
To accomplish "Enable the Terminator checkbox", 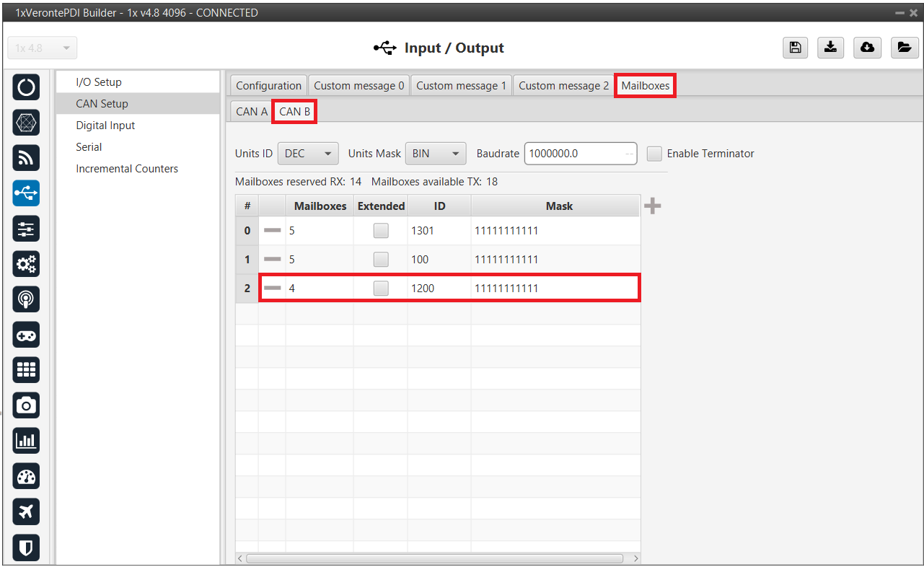I will pyautogui.click(x=654, y=154).
